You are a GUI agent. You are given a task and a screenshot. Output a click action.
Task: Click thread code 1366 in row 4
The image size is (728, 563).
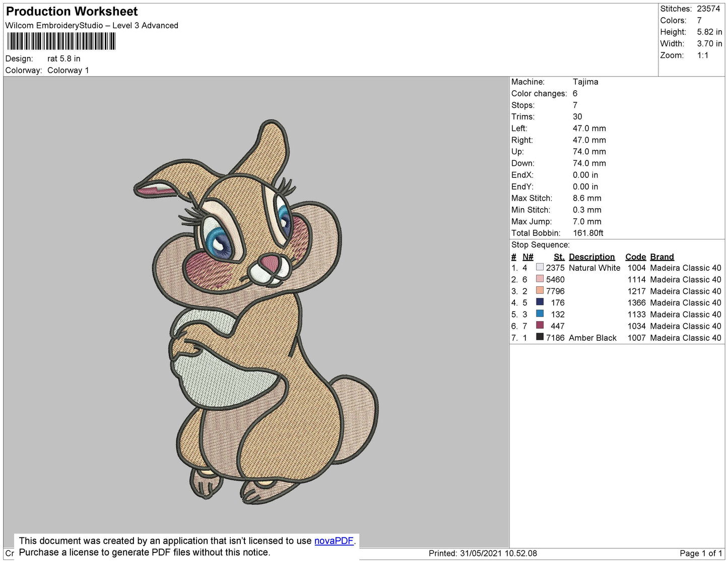click(x=636, y=303)
